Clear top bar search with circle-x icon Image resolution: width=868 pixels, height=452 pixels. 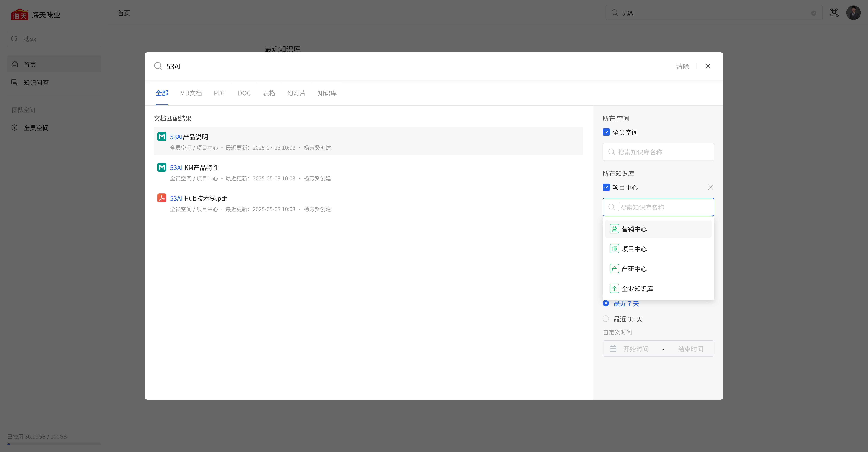(x=813, y=13)
